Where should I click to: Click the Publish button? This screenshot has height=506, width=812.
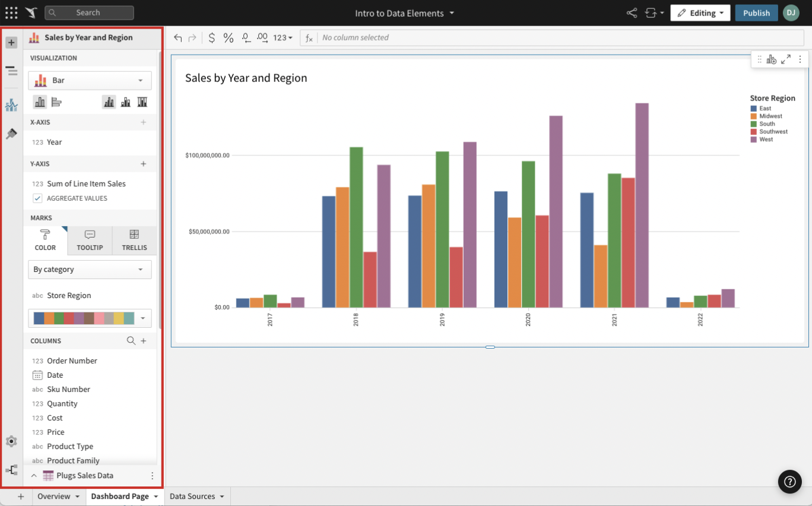756,13
